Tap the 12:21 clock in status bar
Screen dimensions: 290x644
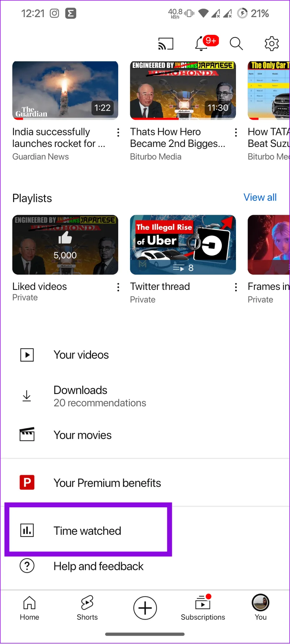(x=33, y=13)
